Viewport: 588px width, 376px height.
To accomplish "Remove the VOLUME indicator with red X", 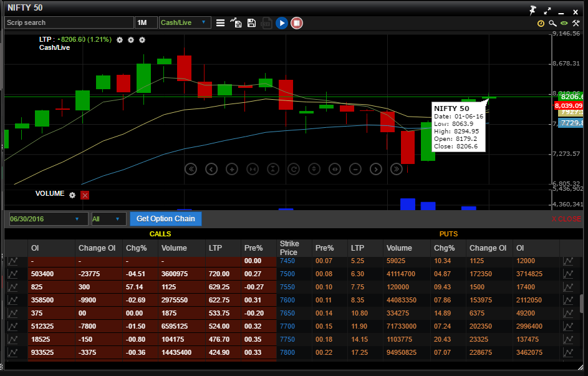I will tap(85, 195).
